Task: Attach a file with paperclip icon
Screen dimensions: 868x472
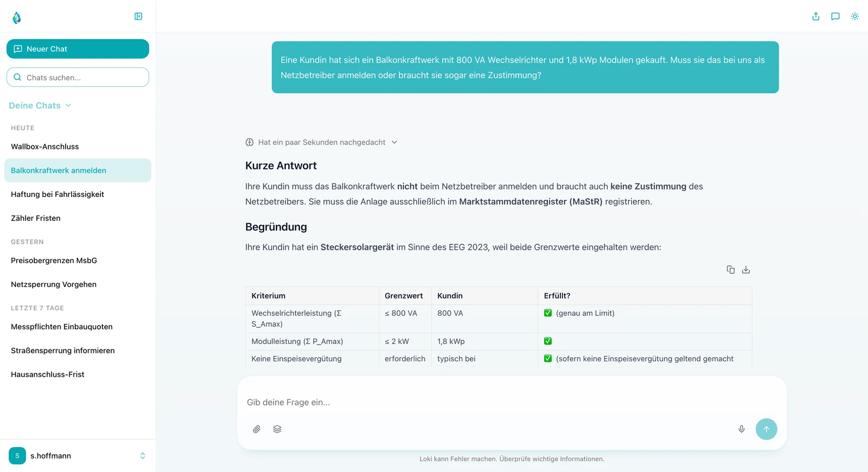Action: 257,429
